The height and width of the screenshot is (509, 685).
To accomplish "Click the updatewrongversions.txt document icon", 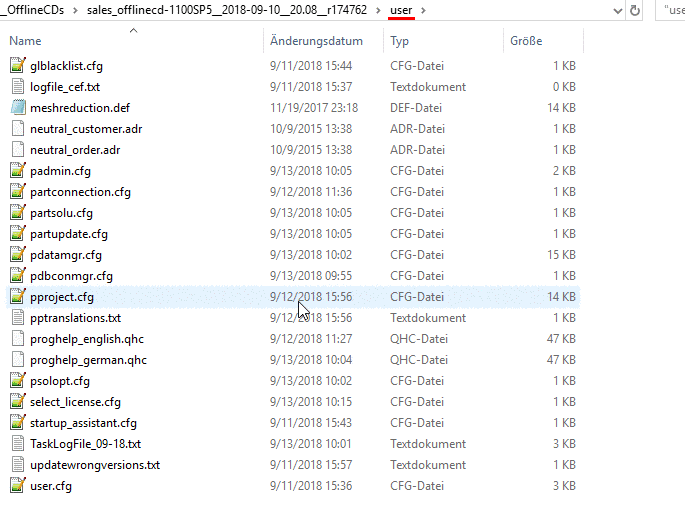I will click(x=17, y=464).
